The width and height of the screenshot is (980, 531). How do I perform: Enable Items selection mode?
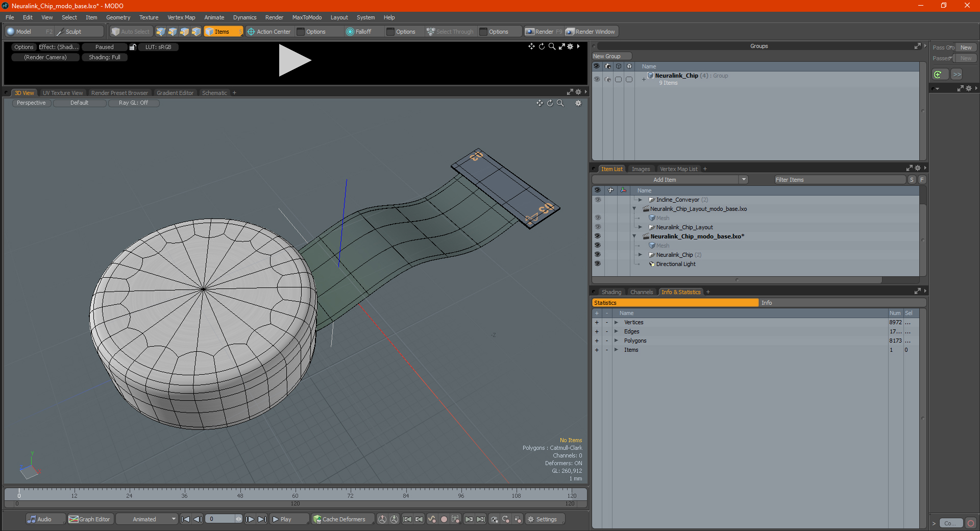223,32
